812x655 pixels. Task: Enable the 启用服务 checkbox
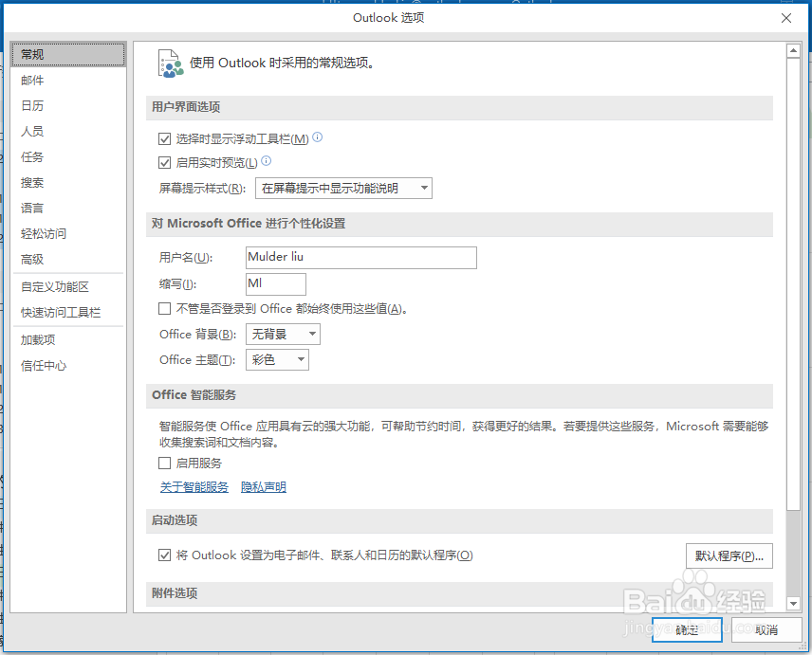point(165,464)
